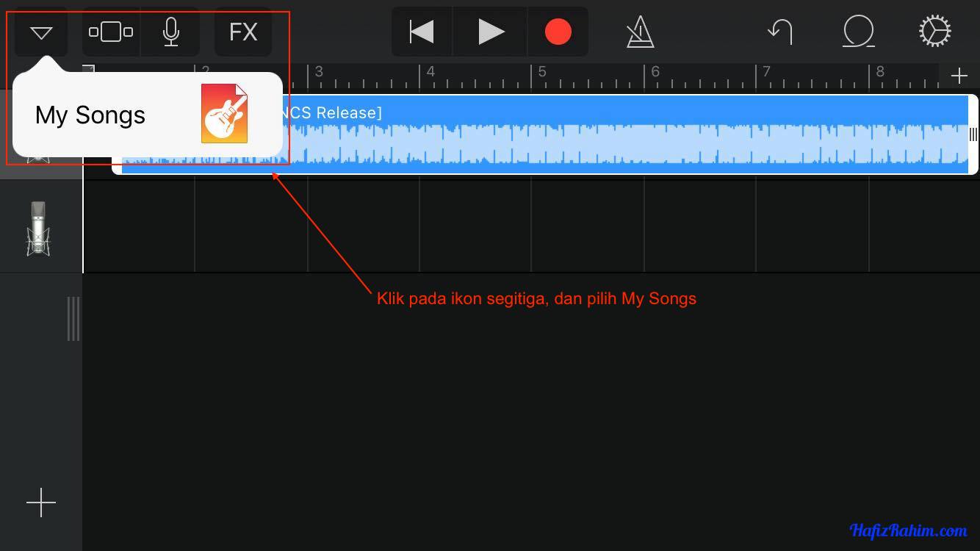Undo the last action

click(x=779, y=32)
